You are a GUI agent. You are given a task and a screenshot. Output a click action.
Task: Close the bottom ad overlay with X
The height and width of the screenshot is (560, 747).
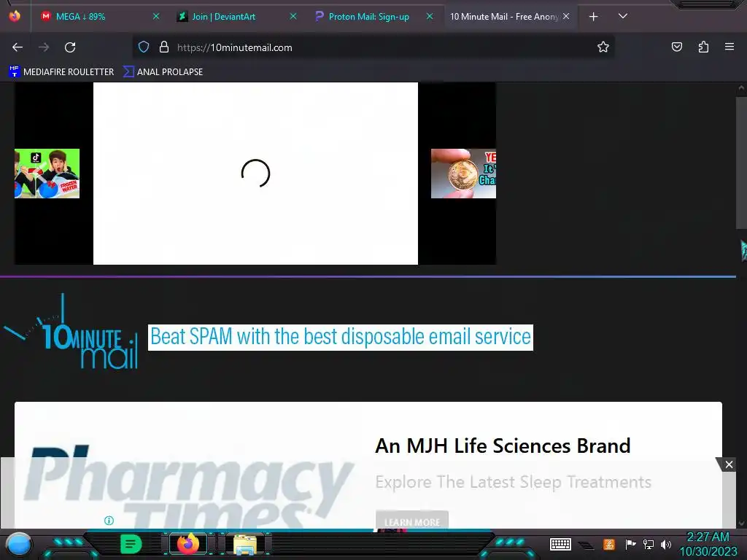coord(729,464)
